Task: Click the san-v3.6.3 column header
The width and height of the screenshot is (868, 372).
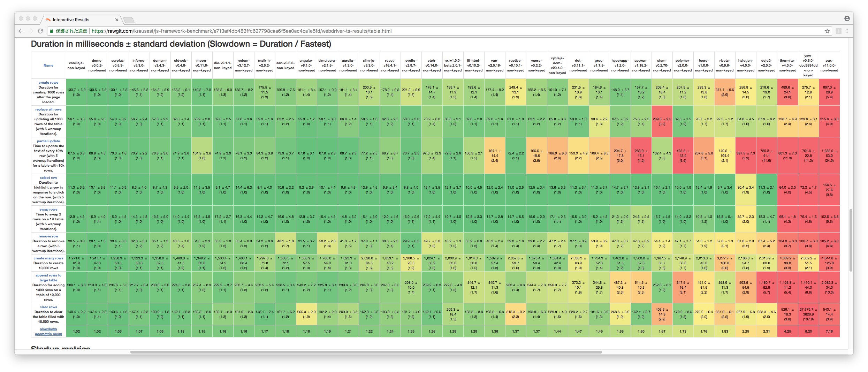Action: point(285,66)
